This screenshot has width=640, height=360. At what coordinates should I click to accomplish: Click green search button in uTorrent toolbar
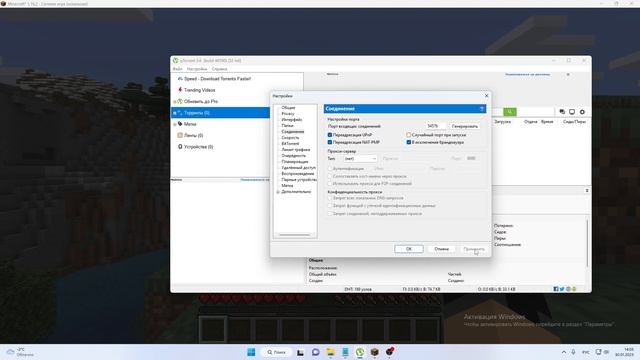510,112
